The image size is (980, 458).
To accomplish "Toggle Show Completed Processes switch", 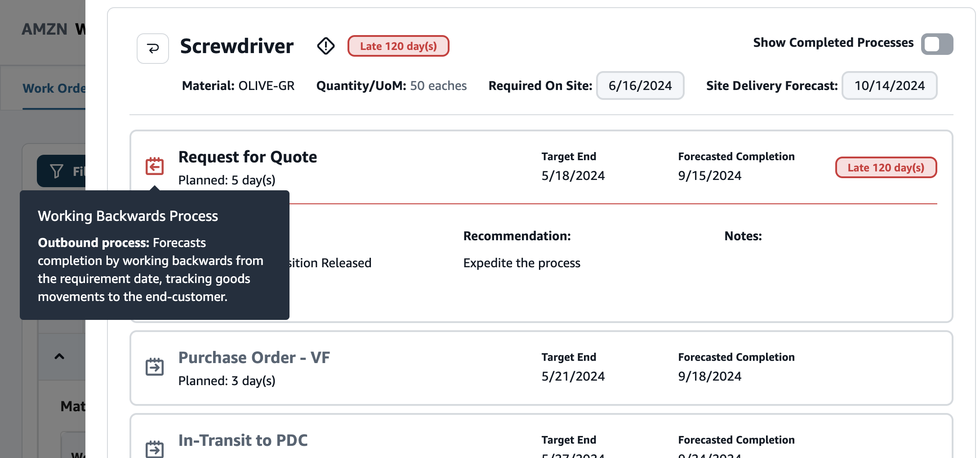I will 936,44.
